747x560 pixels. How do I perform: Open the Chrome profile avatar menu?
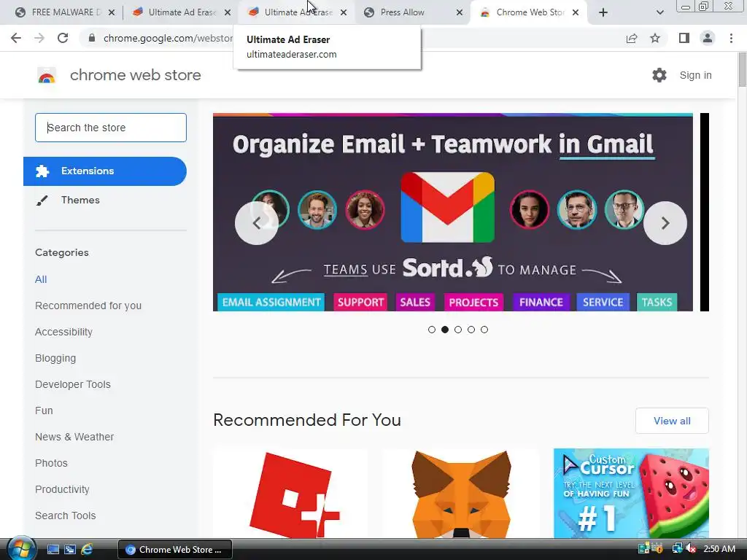708,38
